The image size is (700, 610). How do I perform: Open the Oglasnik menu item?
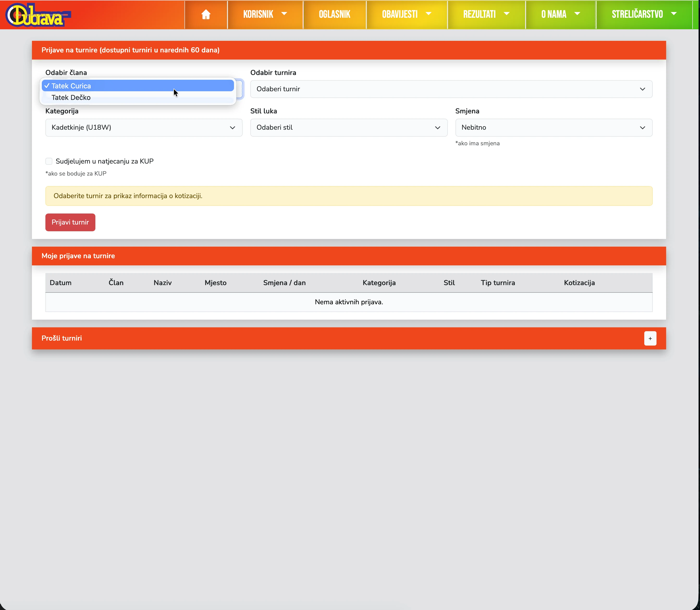(334, 14)
